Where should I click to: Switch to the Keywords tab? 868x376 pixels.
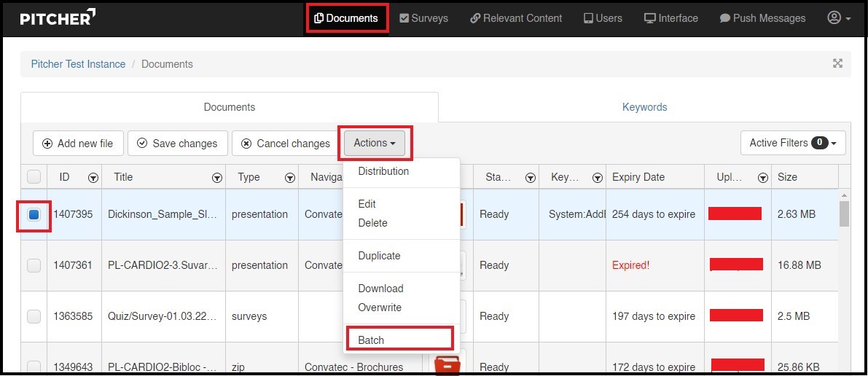(644, 107)
